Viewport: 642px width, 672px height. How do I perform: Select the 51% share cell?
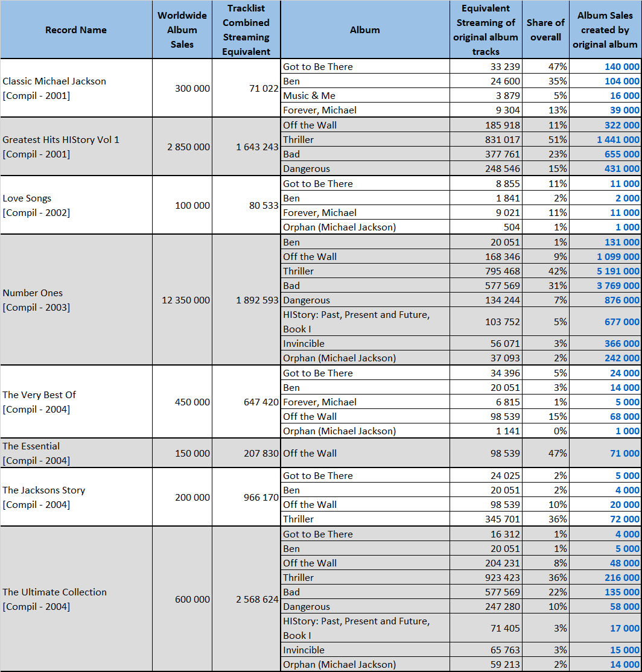pos(545,139)
